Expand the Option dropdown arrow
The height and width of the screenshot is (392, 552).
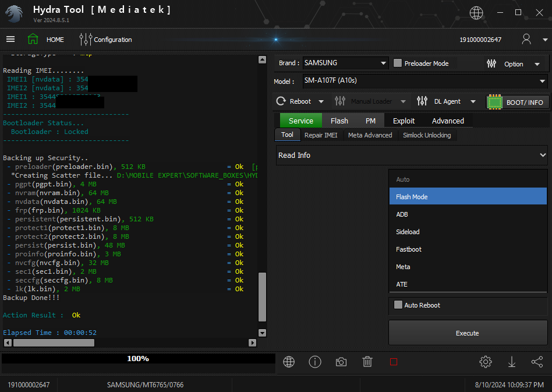point(537,64)
